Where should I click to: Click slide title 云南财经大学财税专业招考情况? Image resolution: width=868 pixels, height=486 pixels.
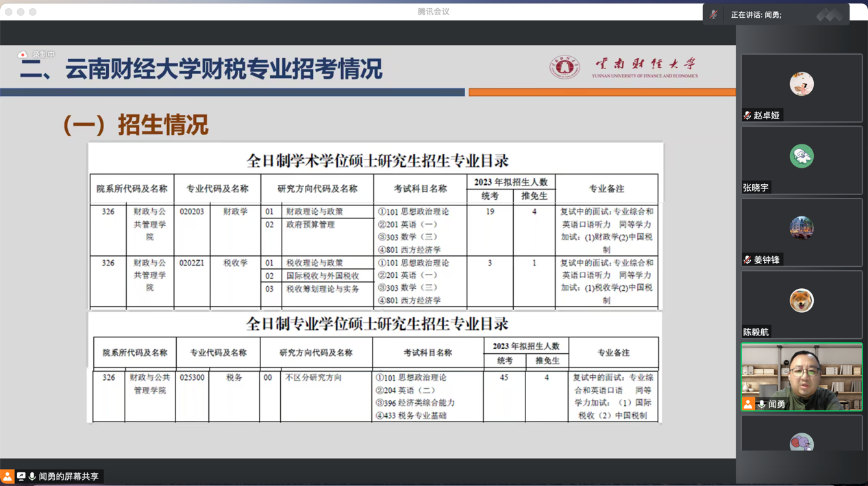click(x=223, y=69)
